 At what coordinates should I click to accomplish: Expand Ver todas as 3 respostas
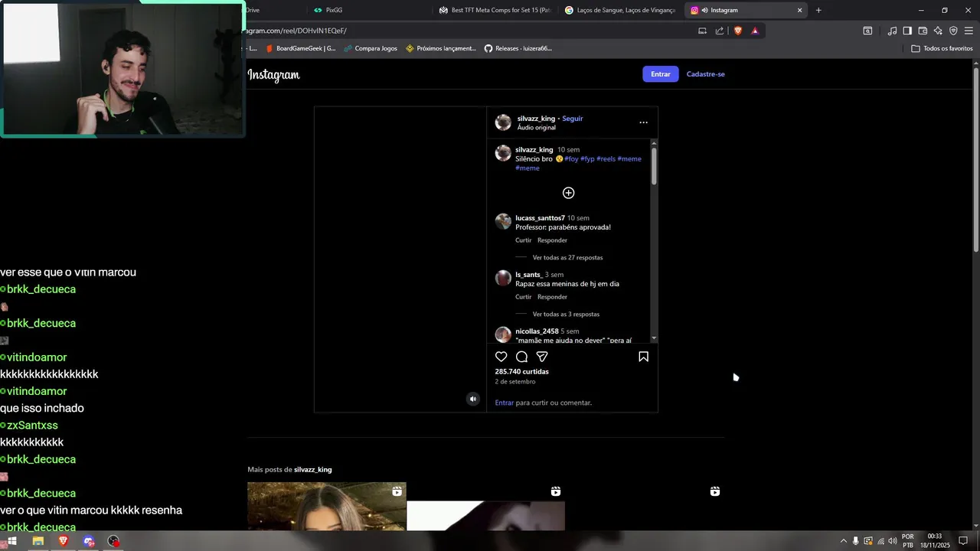(x=566, y=315)
